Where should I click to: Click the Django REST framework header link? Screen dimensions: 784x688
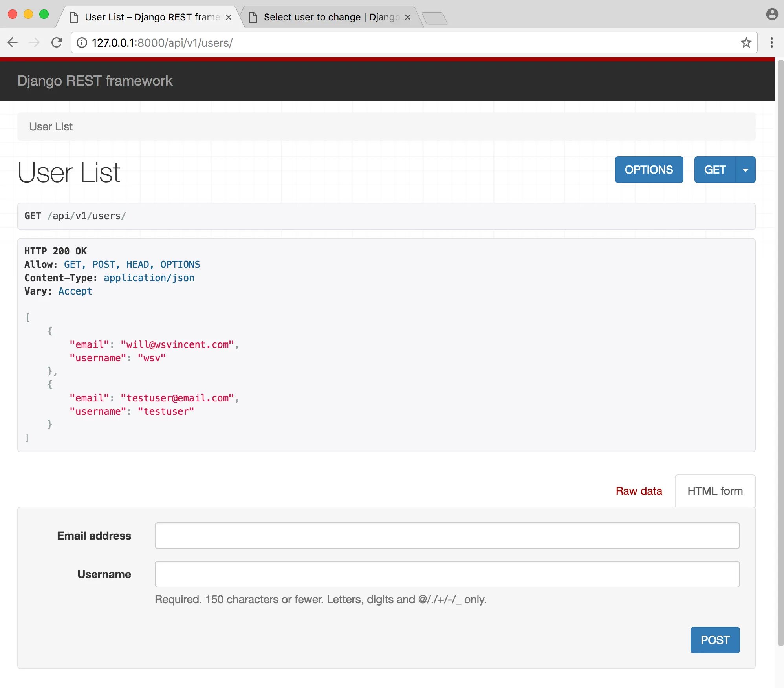(95, 81)
